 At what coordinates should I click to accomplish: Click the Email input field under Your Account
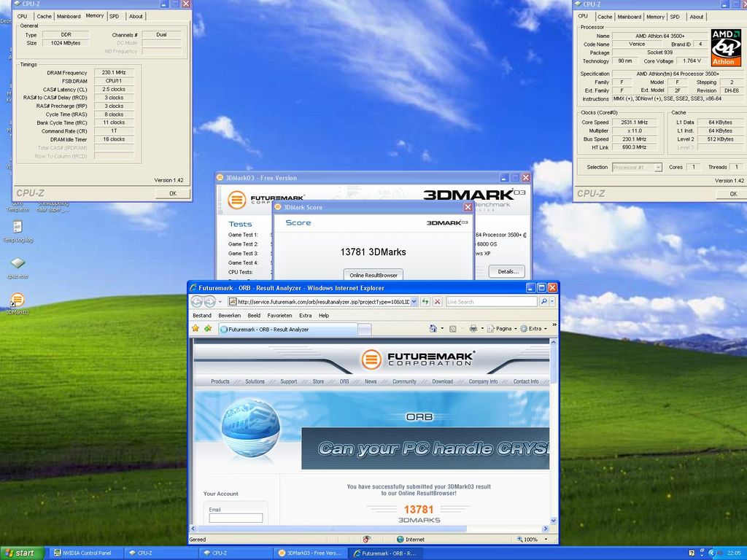[236, 518]
